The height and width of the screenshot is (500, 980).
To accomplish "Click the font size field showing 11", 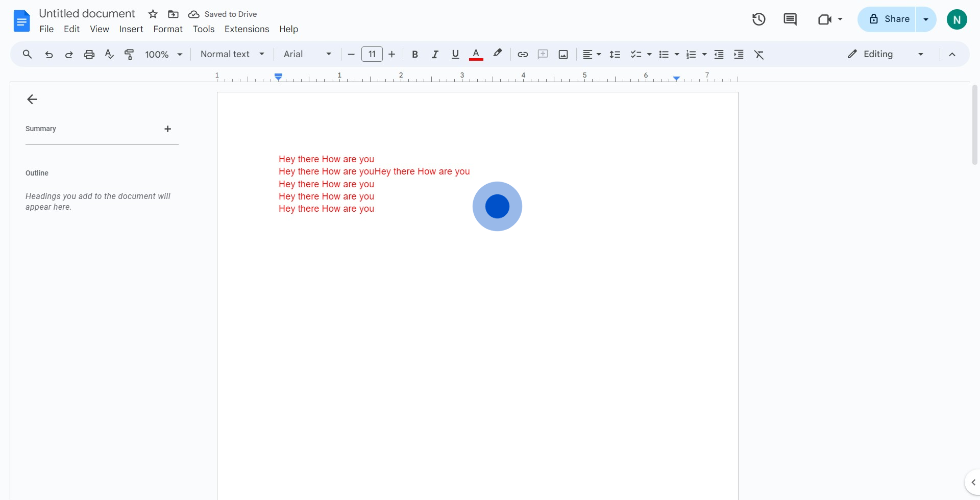I will 372,54.
